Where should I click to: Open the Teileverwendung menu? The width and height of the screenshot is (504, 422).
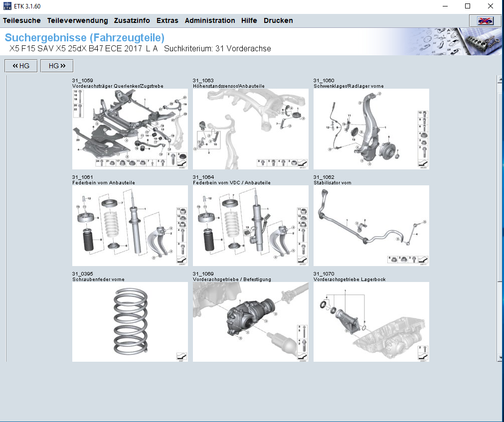pyautogui.click(x=77, y=20)
